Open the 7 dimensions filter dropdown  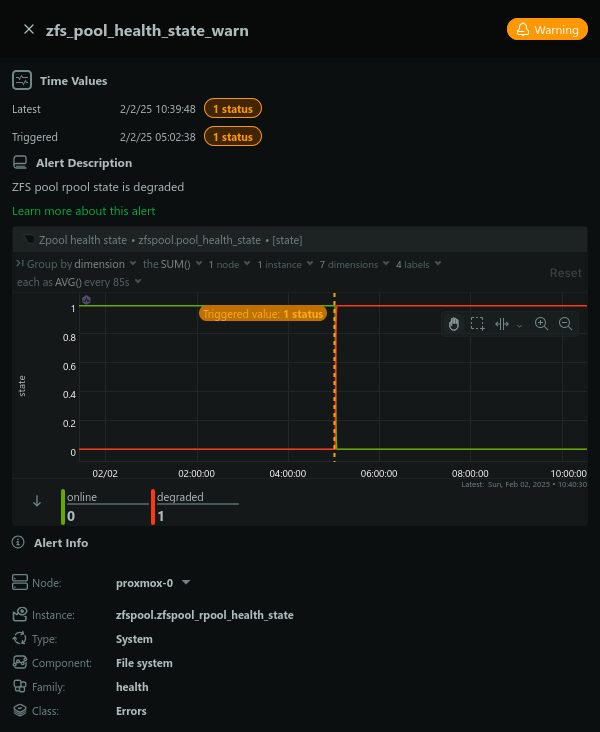pyautogui.click(x=354, y=264)
